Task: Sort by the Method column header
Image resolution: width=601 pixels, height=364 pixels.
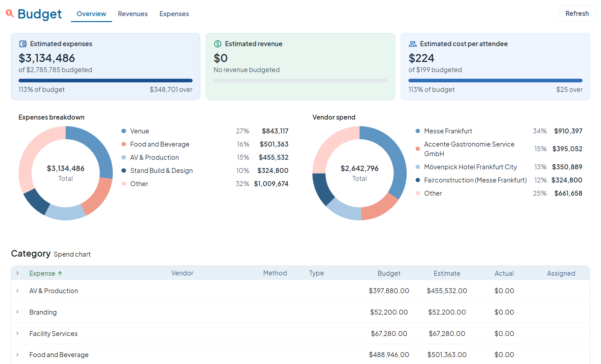Action: point(275,273)
